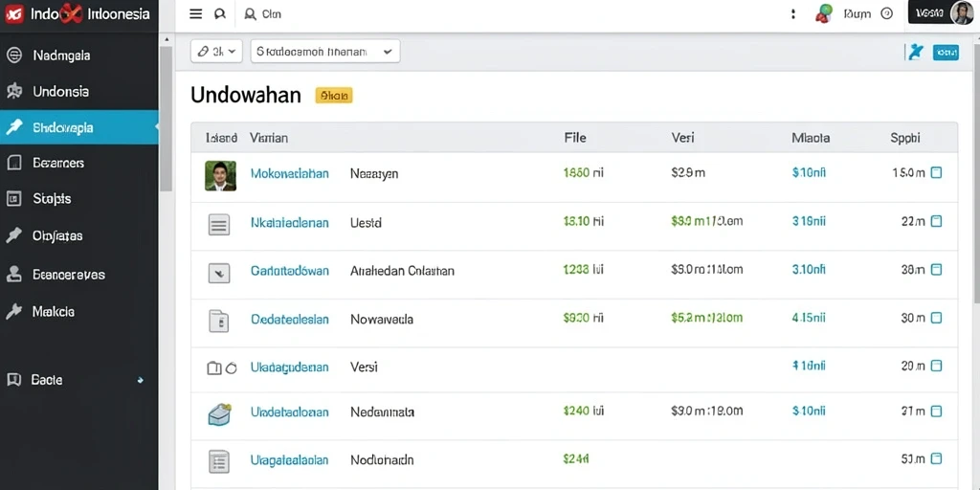Click the vertical three-dot menu in header
The width and height of the screenshot is (980, 490).
793,13
